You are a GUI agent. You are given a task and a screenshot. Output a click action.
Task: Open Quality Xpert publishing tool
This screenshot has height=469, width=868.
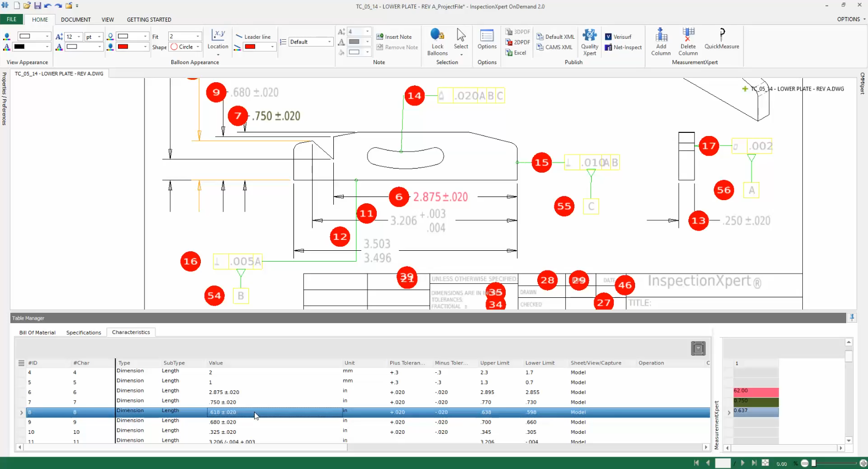pyautogui.click(x=590, y=41)
